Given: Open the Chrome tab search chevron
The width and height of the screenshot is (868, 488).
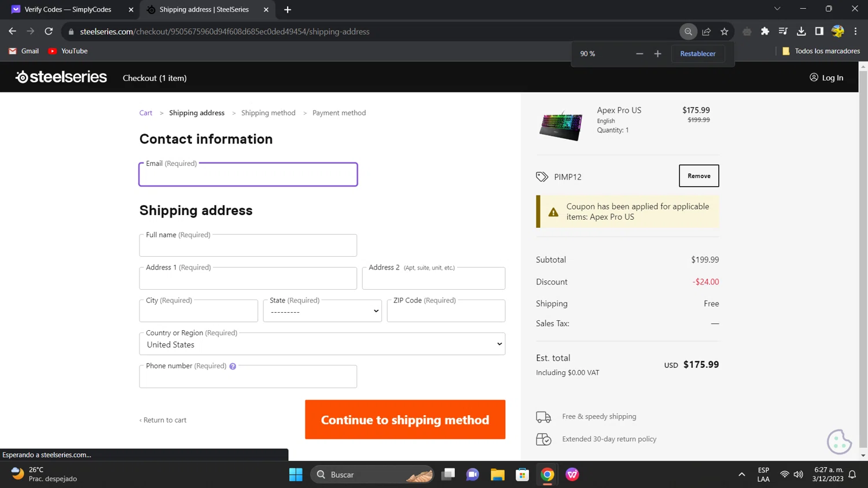Looking at the screenshot, I should (777, 9).
